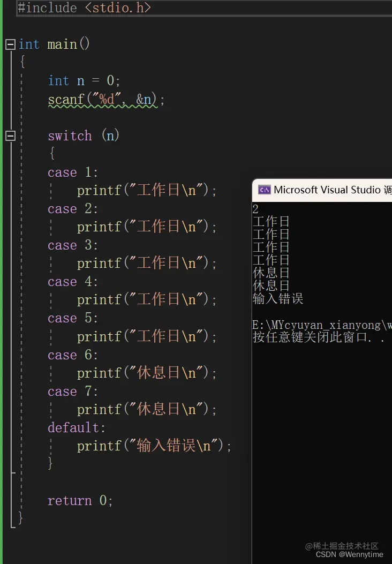Click the int n = 0 line
This screenshot has width=392, height=564.
(x=84, y=80)
